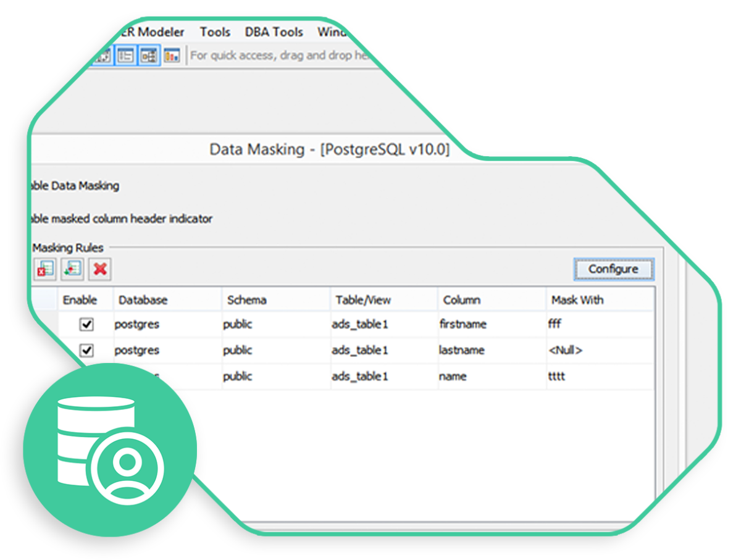Screen dimensions: 741x560
Task: Click public in the name row
Action: click(238, 376)
